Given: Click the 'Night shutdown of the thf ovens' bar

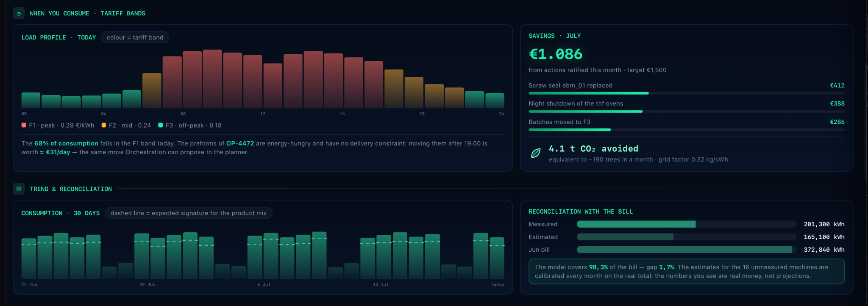Looking at the screenshot, I should (x=687, y=111).
